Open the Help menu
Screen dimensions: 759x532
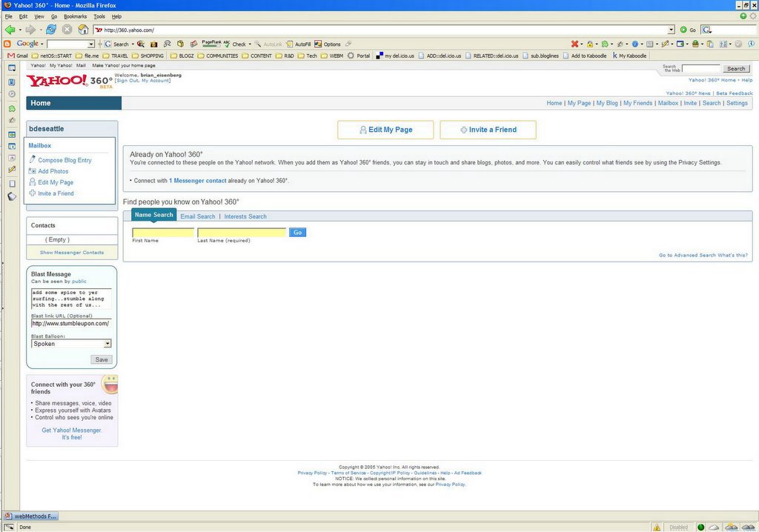116,16
